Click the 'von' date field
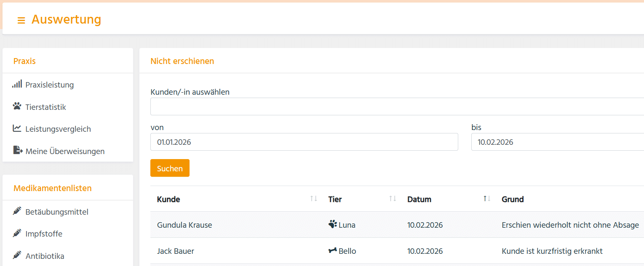Viewport: 644px width, 266px height. (304, 142)
